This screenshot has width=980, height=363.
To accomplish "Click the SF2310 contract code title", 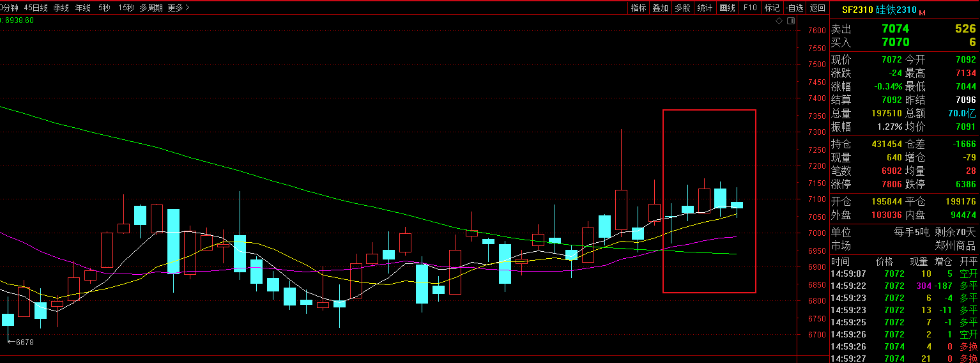I will tap(857, 10).
